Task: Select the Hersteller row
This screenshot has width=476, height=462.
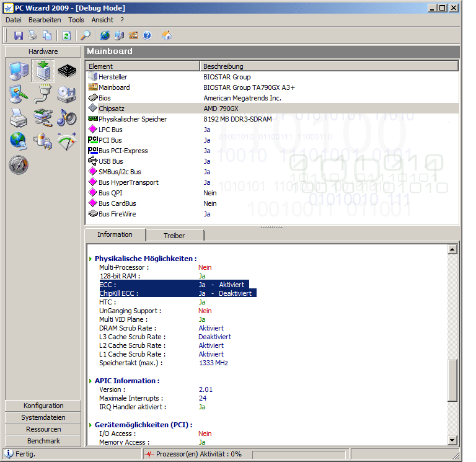Action: click(x=272, y=77)
